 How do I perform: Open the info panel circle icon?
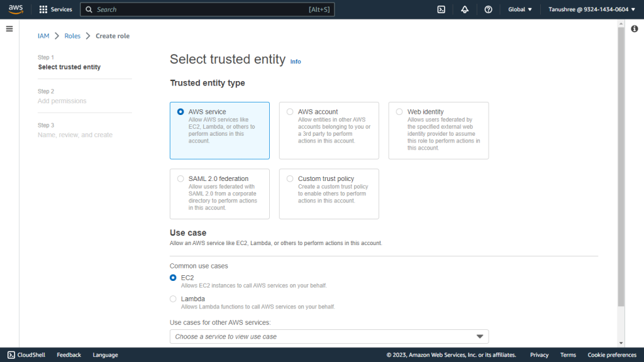click(x=635, y=29)
